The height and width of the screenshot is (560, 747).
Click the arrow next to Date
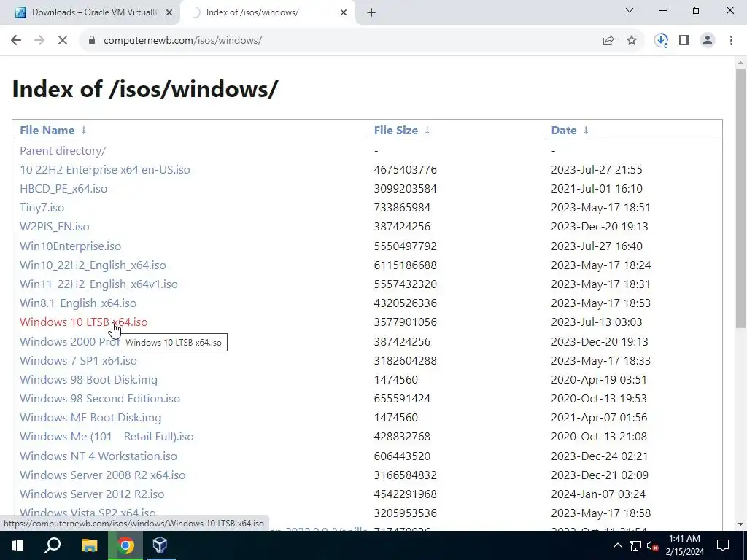coord(586,130)
